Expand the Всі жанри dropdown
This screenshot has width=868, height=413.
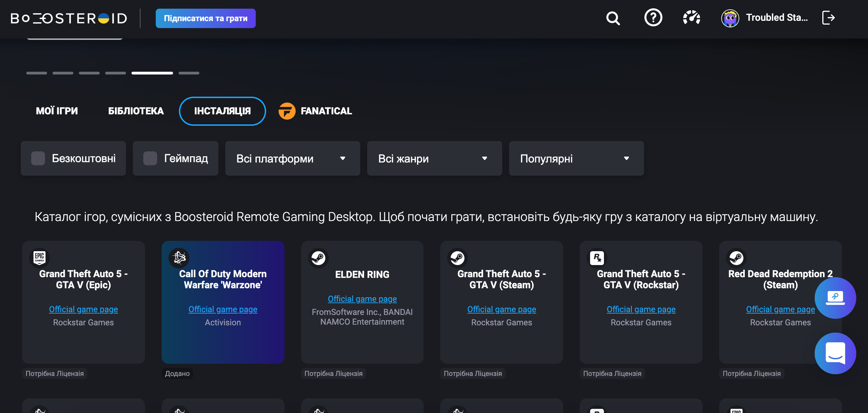coord(434,158)
